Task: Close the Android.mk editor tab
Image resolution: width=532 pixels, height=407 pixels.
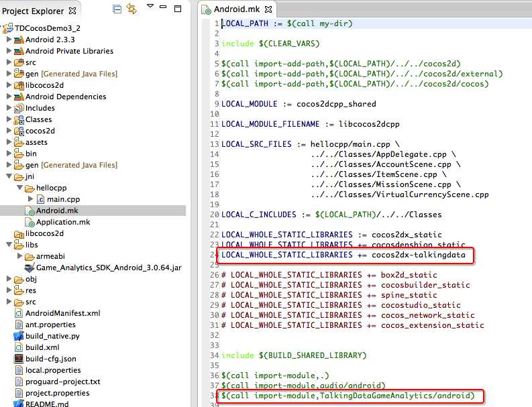Action: [268, 9]
